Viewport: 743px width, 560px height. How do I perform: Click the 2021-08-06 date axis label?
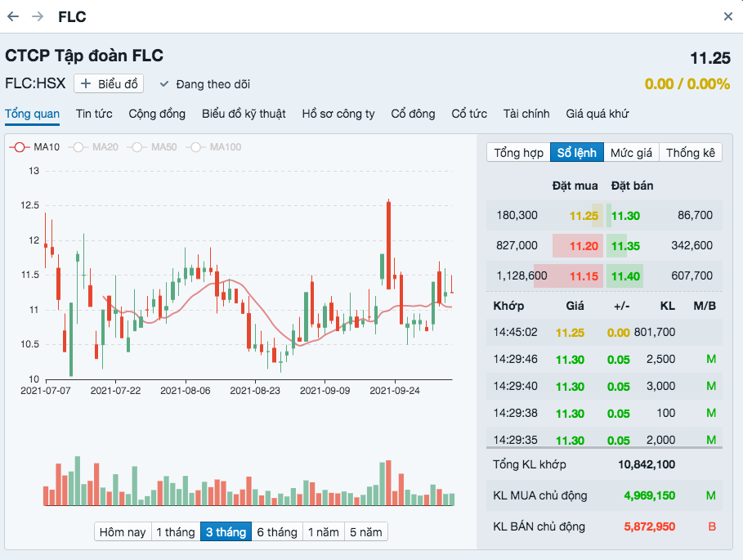[x=186, y=391]
